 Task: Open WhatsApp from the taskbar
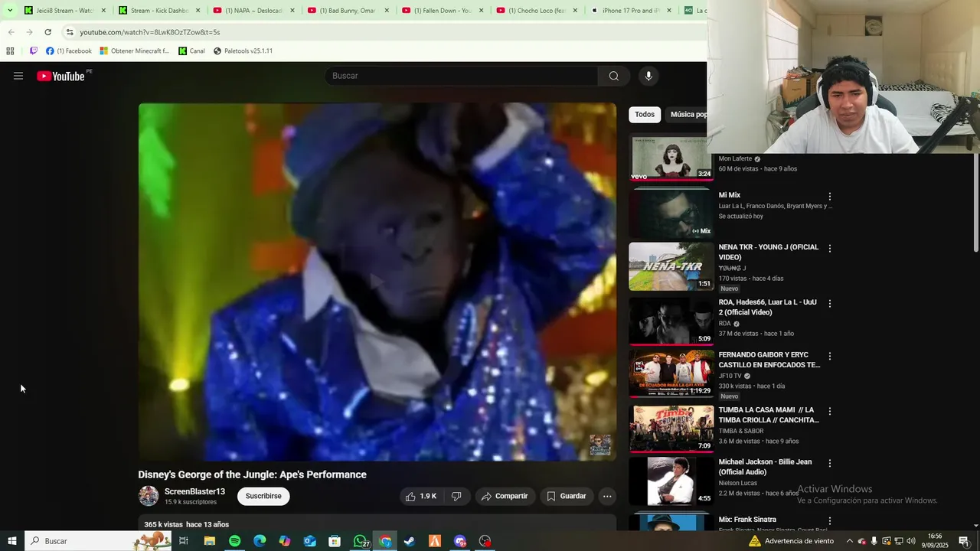pos(360,541)
